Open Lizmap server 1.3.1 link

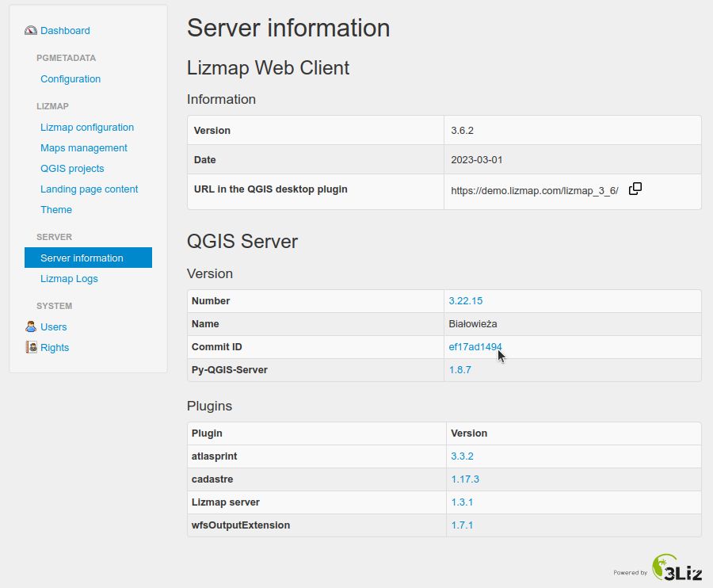coord(462,502)
